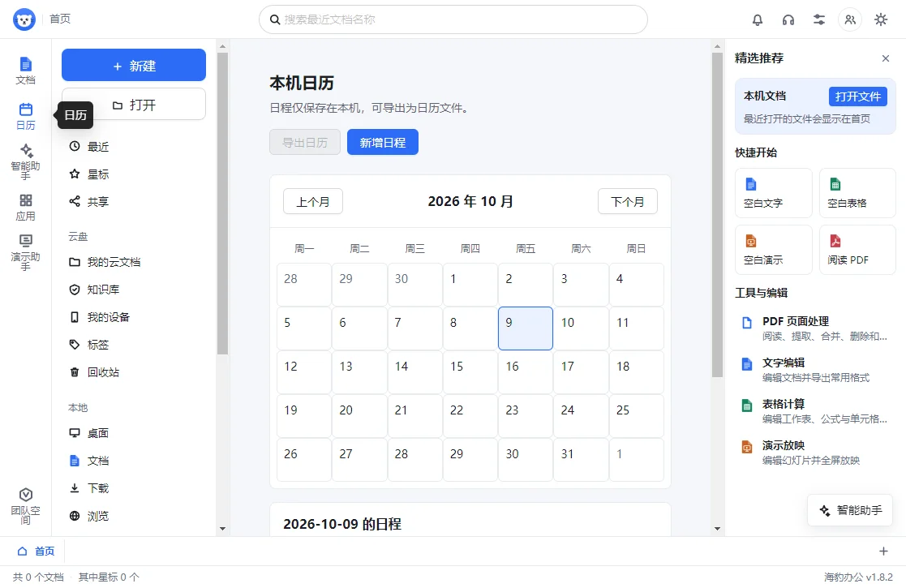This screenshot has height=588, width=906.
Task: Select October 15 in the calendar
Action: (x=470, y=372)
